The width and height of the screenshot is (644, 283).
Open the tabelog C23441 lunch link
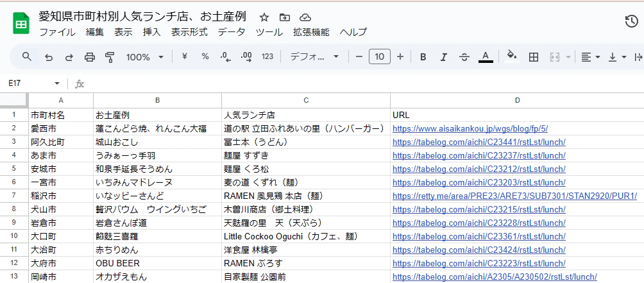[x=479, y=142]
